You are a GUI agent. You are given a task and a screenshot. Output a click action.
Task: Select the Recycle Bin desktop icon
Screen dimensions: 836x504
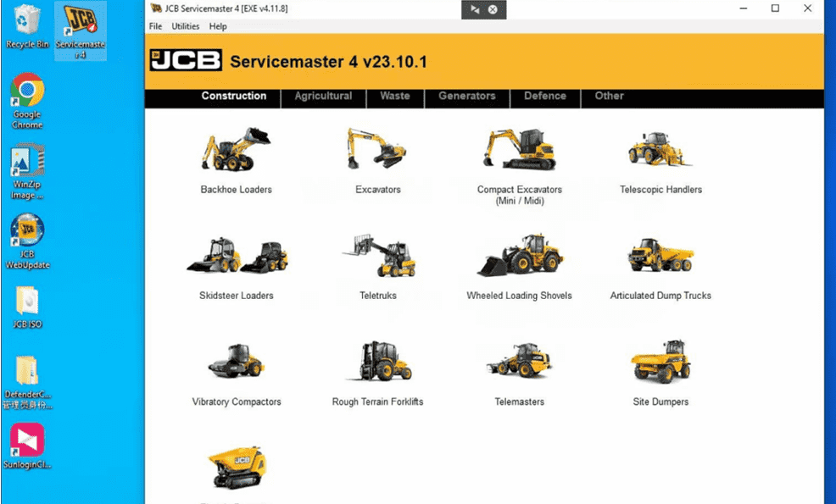[x=27, y=26]
